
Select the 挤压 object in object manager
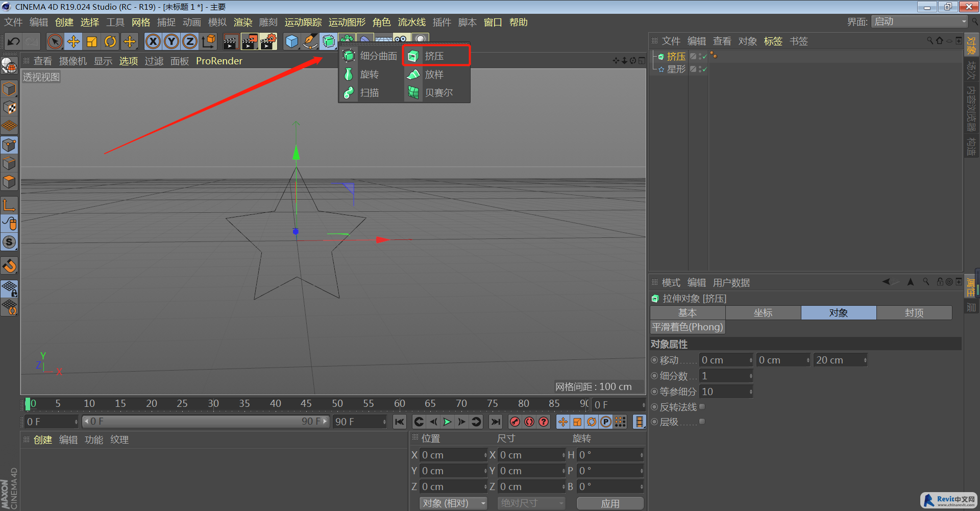(x=676, y=57)
